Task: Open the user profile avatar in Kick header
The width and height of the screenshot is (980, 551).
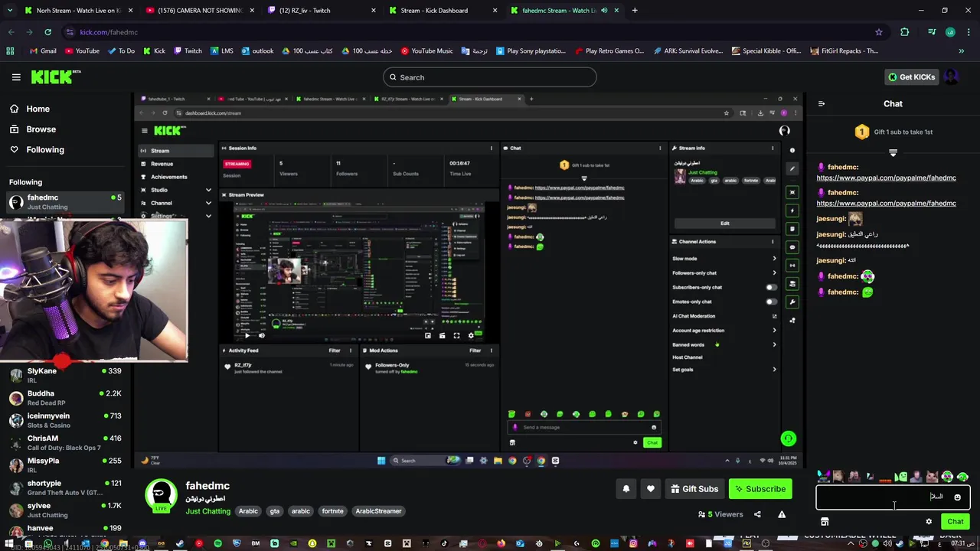Action: tap(951, 77)
